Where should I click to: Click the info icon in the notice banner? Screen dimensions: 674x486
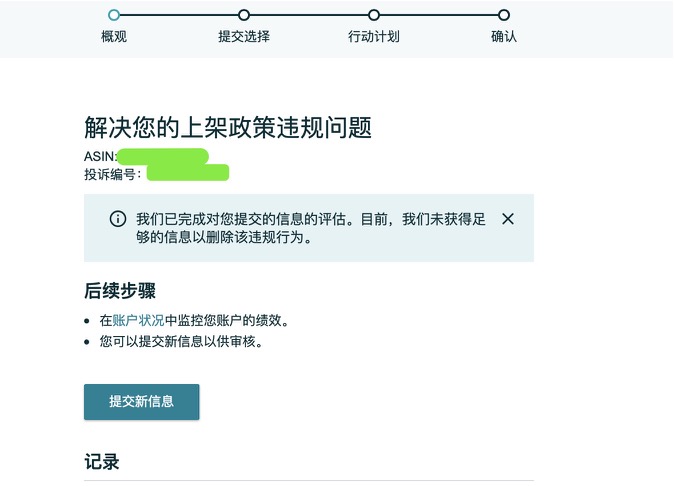[118, 219]
